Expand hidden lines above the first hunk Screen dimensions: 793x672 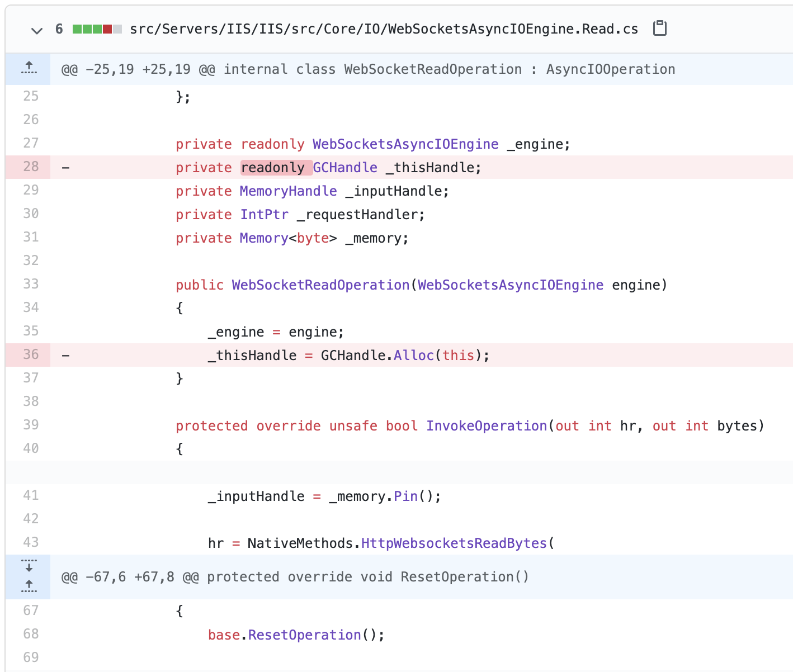(28, 67)
